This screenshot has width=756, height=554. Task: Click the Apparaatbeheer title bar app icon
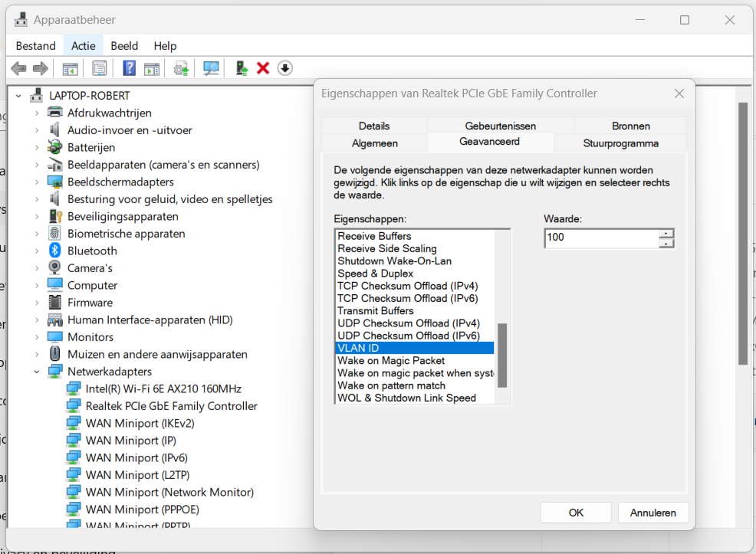(21, 20)
